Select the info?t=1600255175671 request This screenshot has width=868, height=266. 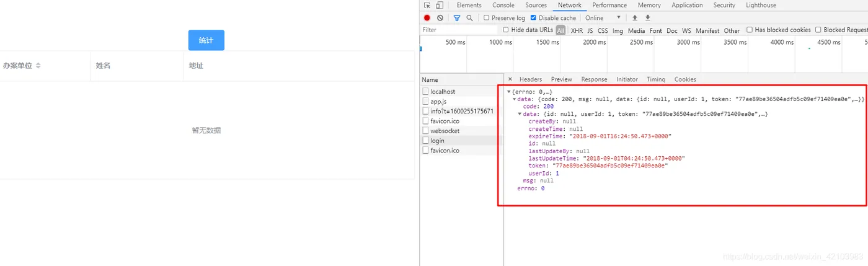(x=461, y=111)
